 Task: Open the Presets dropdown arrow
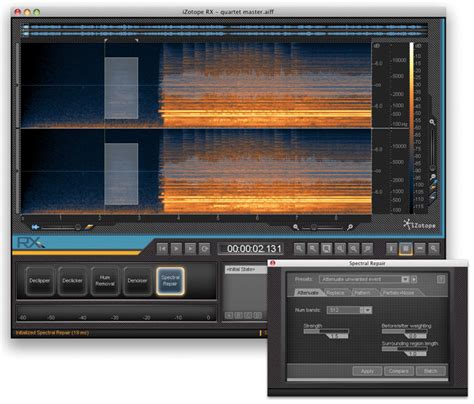point(405,279)
